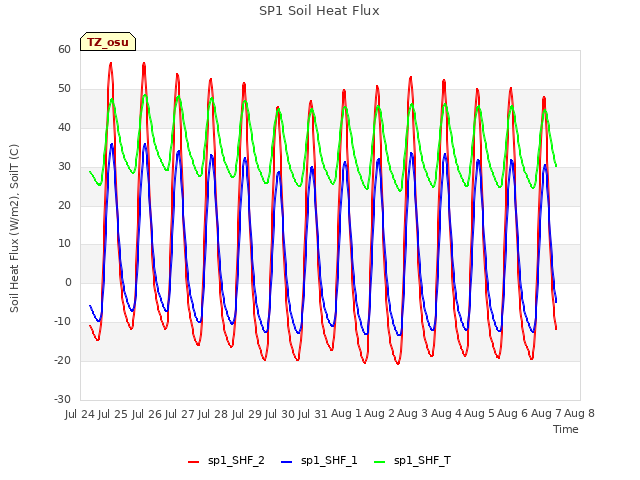Click the Aug 6 x-axis tick label
This screenshot has height=480, width=640.
pos(513,414)
